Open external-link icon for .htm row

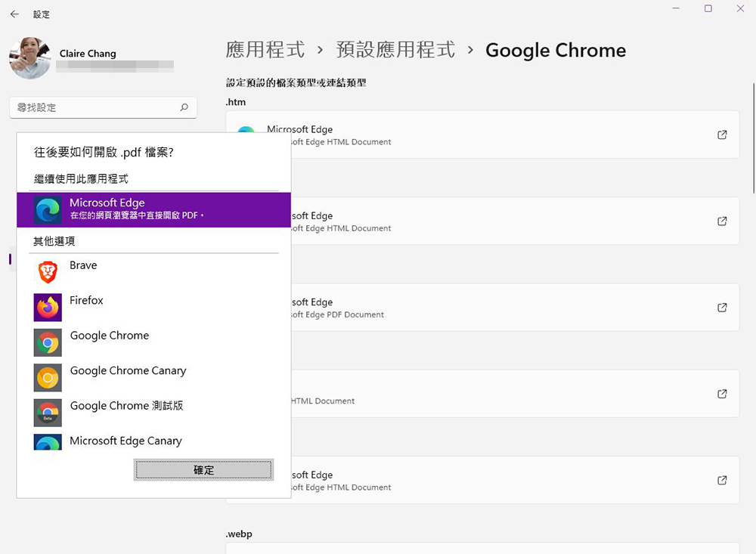(722, 135)
